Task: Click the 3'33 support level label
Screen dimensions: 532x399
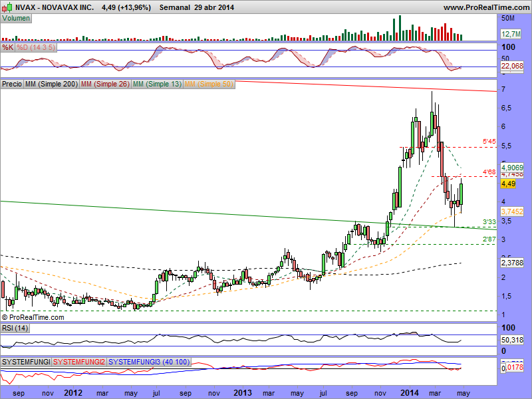Action: [489, 222]
